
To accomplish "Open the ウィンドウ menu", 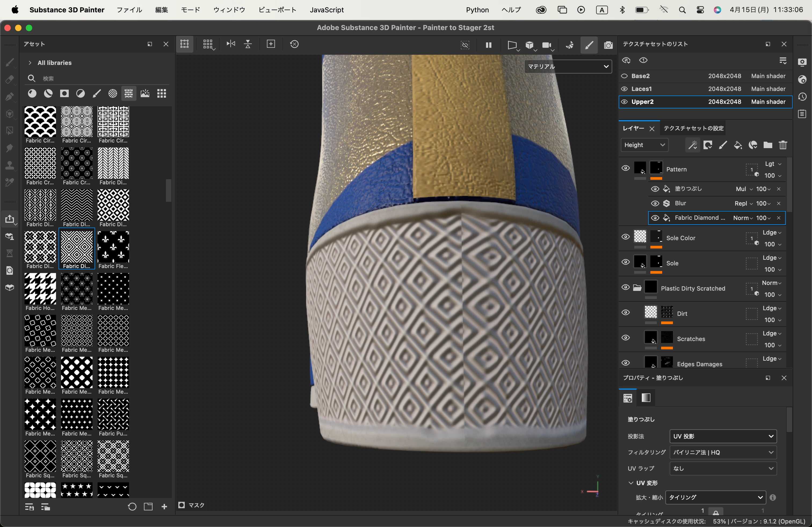I will (x=229, y=10).
